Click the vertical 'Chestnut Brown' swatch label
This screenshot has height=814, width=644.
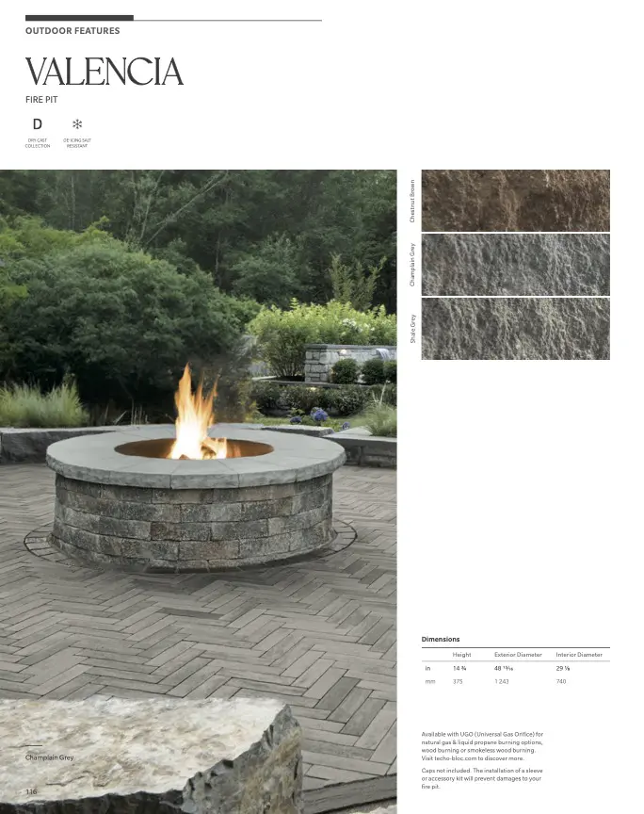[412, 202]
